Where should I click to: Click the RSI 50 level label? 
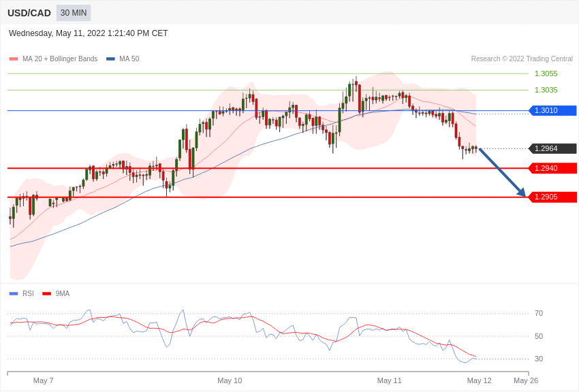[539, 336]
